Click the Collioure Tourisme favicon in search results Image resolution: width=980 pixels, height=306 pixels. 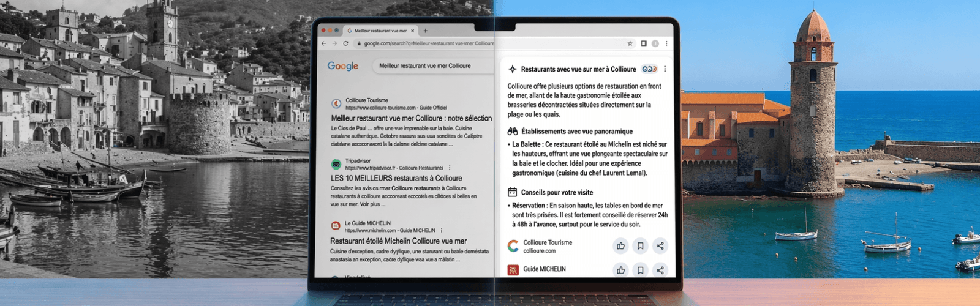coord(336,103)
